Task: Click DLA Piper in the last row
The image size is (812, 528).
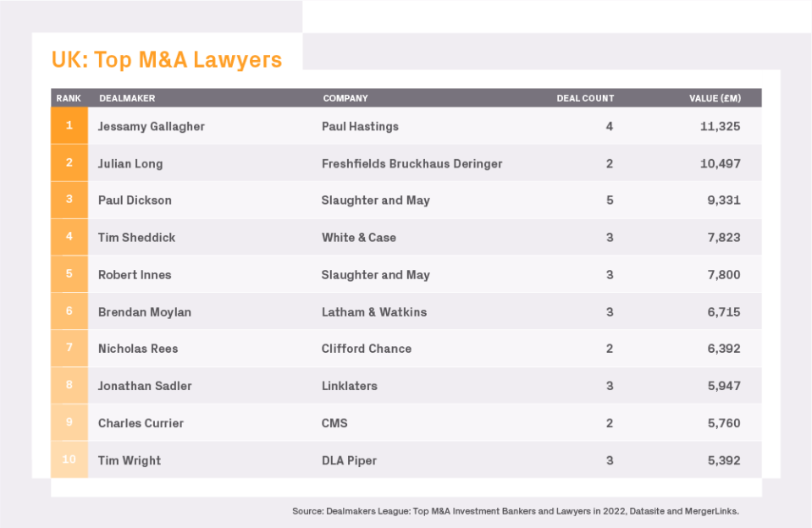Action: tap(349, 460)
